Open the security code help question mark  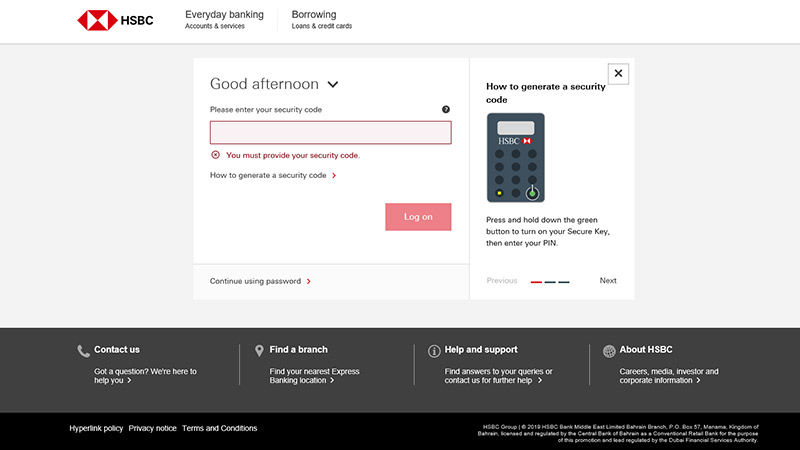446,109
